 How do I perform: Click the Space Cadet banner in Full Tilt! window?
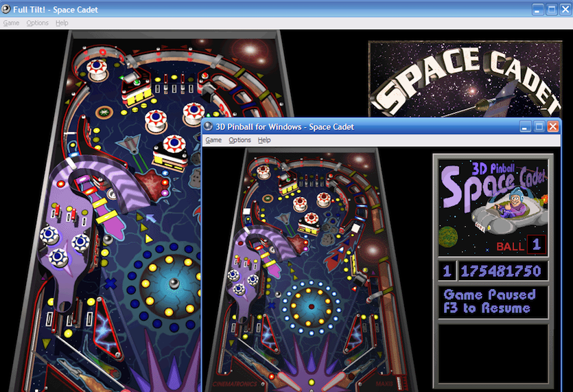point(465,80)
